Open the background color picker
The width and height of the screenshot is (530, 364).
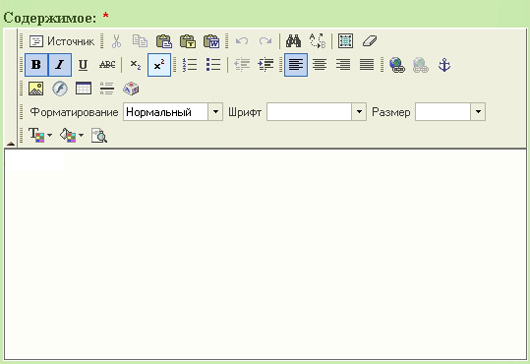pyautogui.click(x=72, y=135)
